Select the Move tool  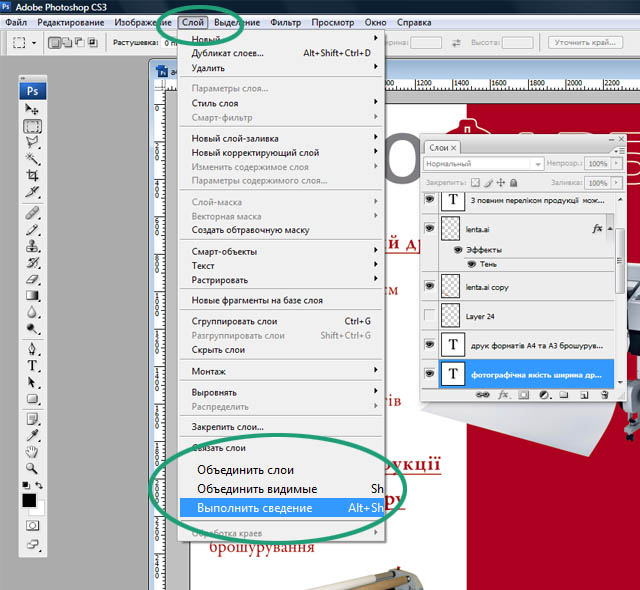click(33, 109)
